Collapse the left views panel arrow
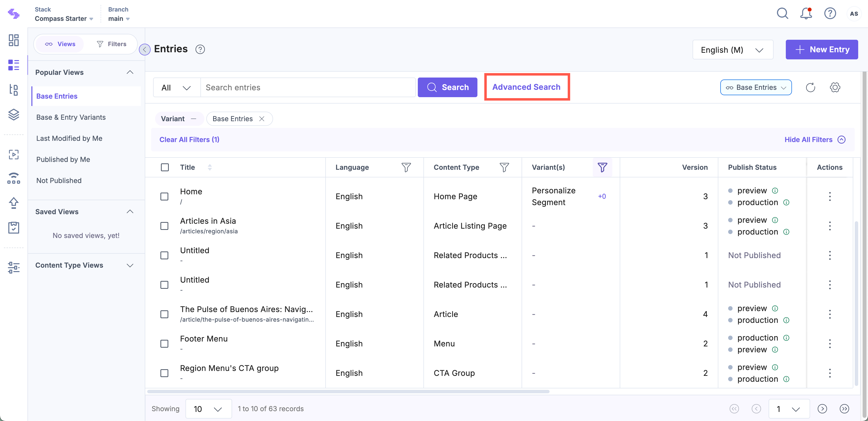The height and width of the screenshot is (421, 868). coord(145,50)
